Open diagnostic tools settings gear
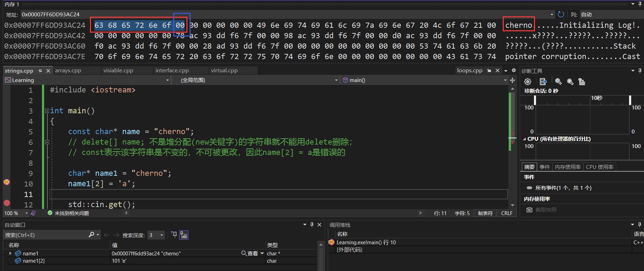 (x=528, y=82)
